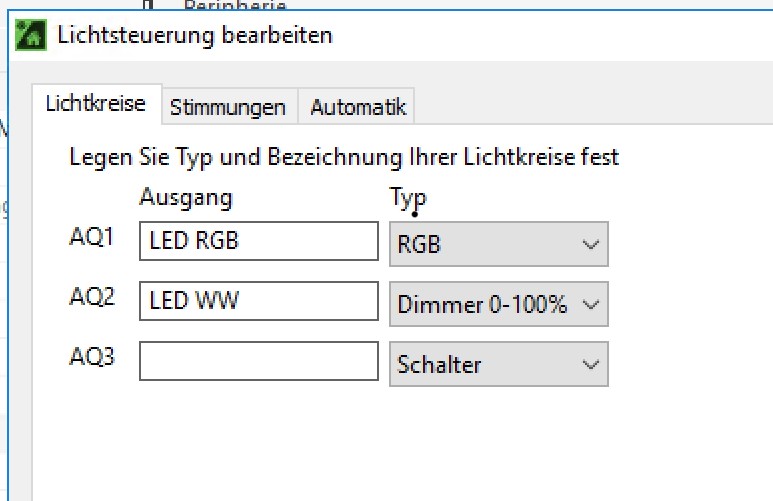Click the AQ2 row label
This screenshot has height=501, width=773.
point(92,298)
